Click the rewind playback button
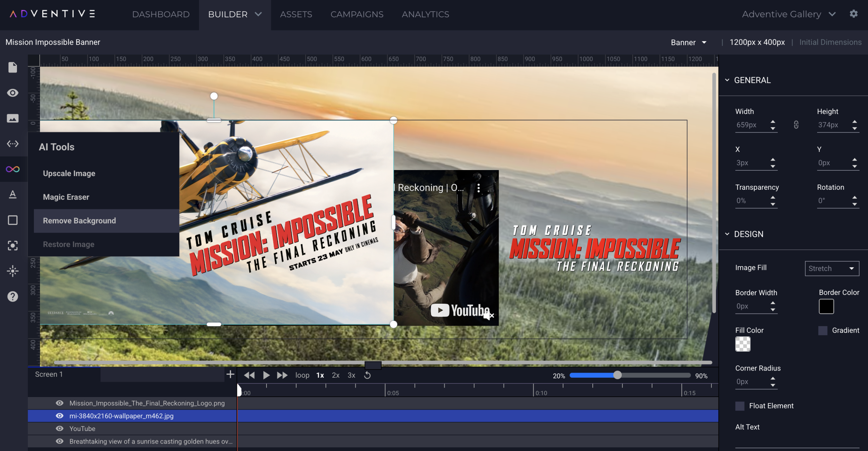This screenshot has width=868, height=451. click(x=249, y=375)
